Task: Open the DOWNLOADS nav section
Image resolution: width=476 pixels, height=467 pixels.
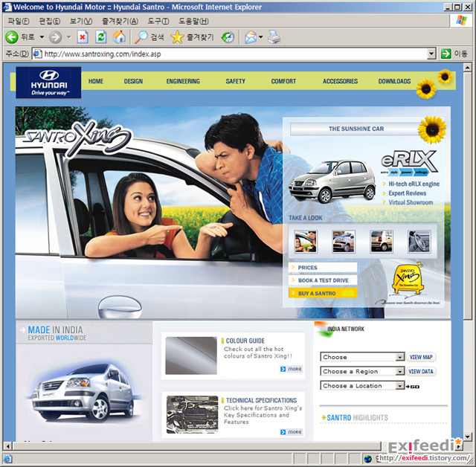Action: point(394,81)
